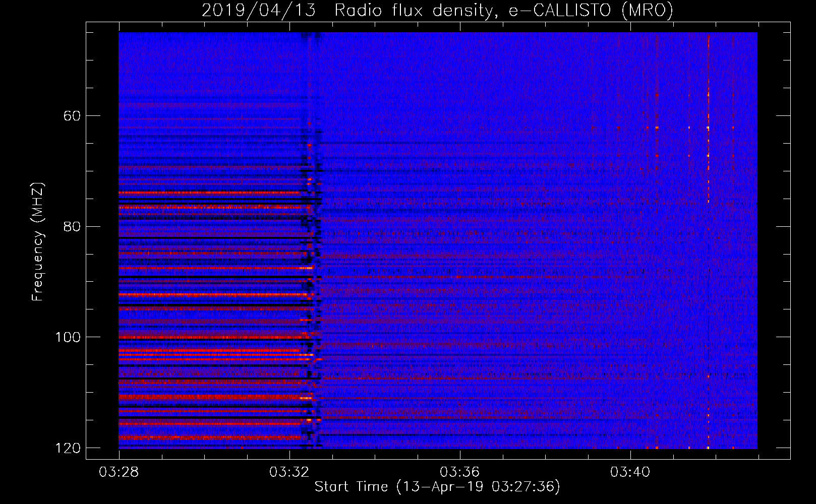
Task: Select the 80 frequency tick label
Action: click(72, 226)
